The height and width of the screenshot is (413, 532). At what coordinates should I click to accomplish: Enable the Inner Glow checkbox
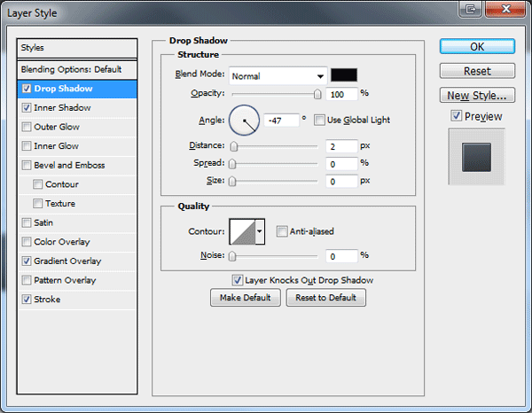point(27,146)
